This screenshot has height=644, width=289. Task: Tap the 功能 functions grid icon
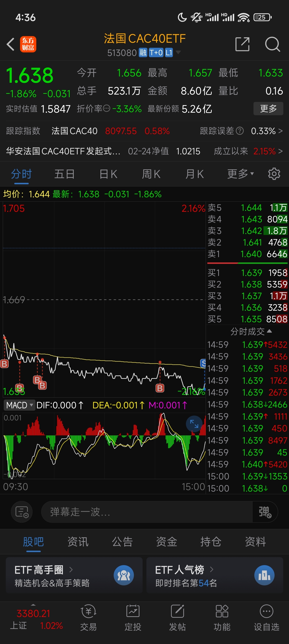(x=222, y=611)
